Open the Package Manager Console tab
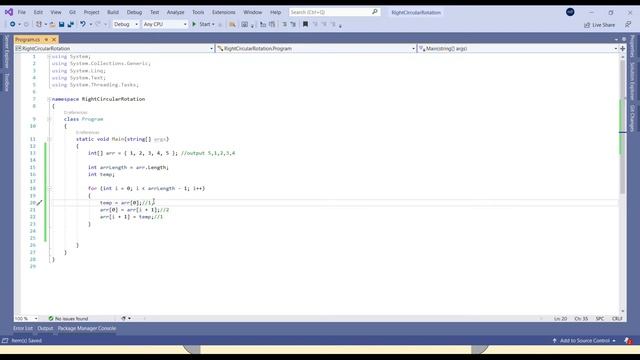This screenshot has width=640, height=360. [87, 329]
